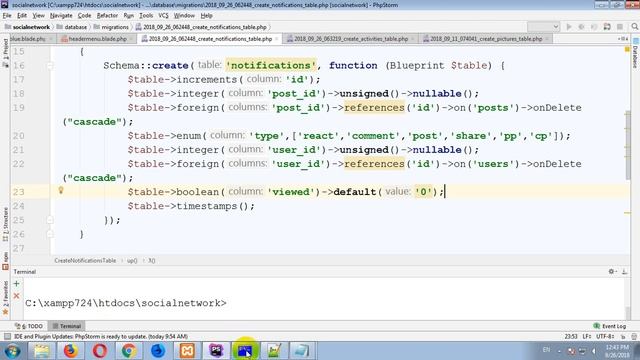Collapse fold marker at line 25
Viewport: 640px width, 360px height.
50,220
